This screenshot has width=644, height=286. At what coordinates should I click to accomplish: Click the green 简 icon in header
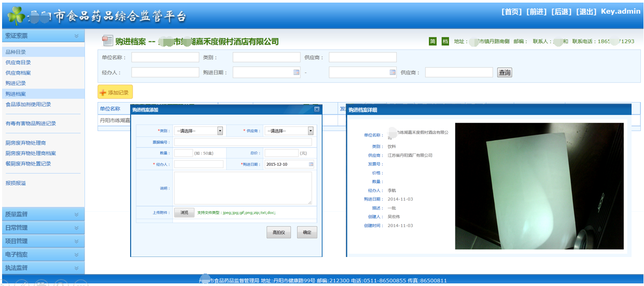point(432,41)
